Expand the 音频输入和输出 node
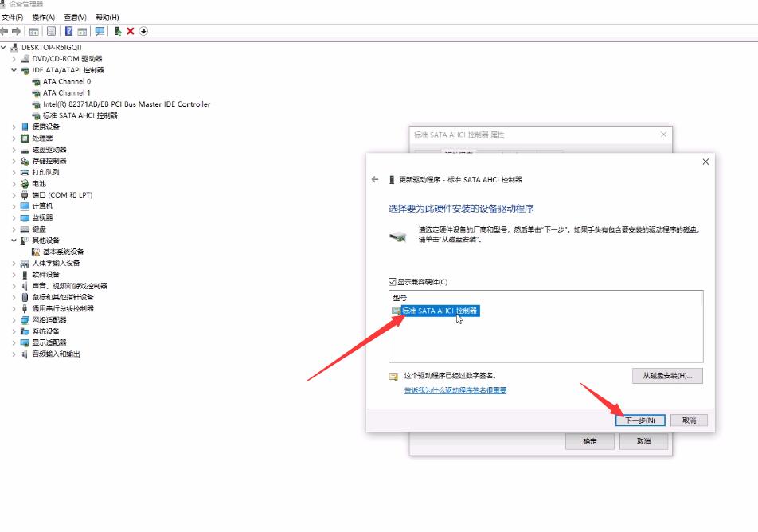The height and width of the screenshot is (532, 758). [x=14, y=354]
